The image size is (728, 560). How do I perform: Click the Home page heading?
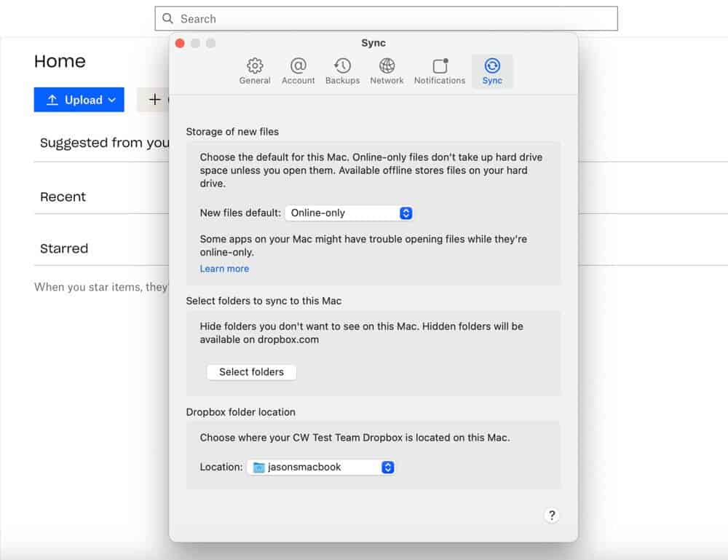(x=60, y=61)
